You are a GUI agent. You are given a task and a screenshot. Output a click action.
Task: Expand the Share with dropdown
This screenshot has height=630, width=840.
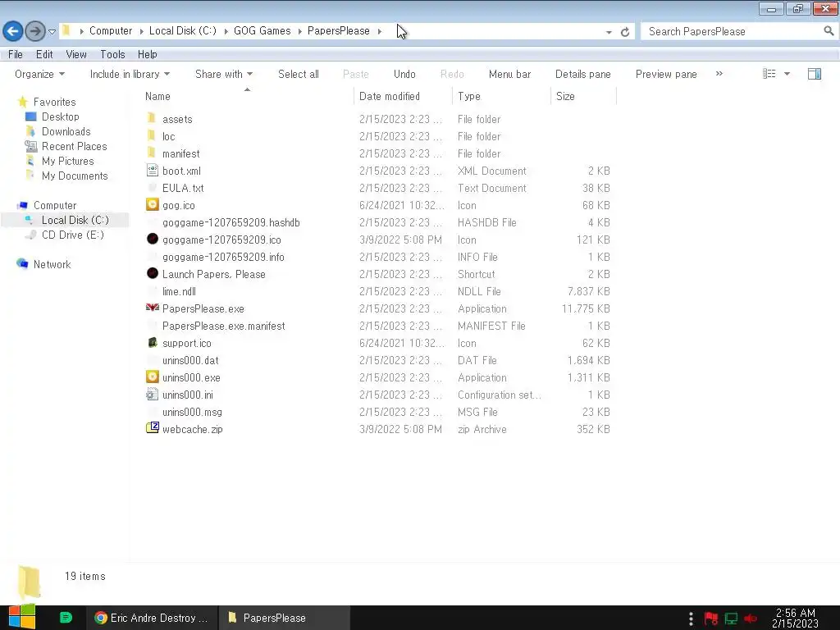click(224, 74)
